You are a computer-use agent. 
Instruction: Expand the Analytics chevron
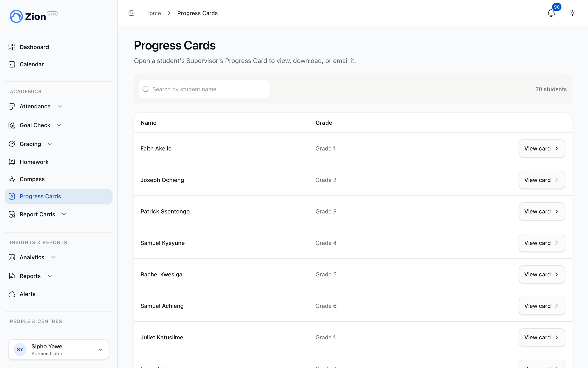53,257
